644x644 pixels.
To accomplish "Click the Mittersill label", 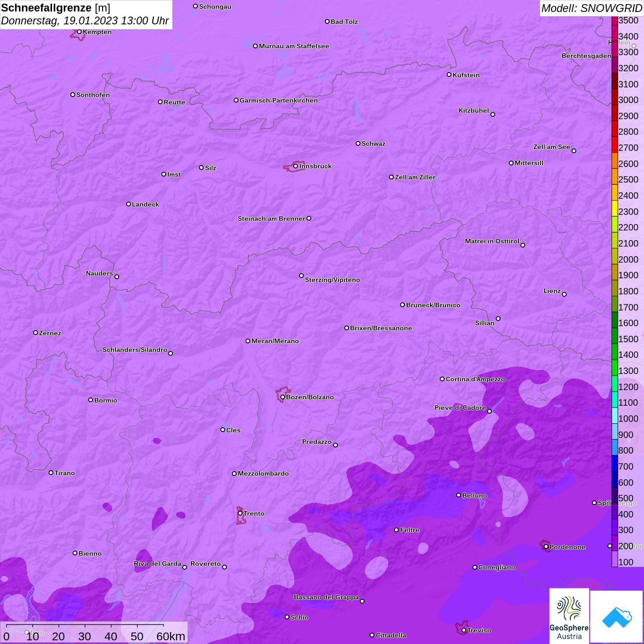I will pyautogui.click(x=529, y=163).
